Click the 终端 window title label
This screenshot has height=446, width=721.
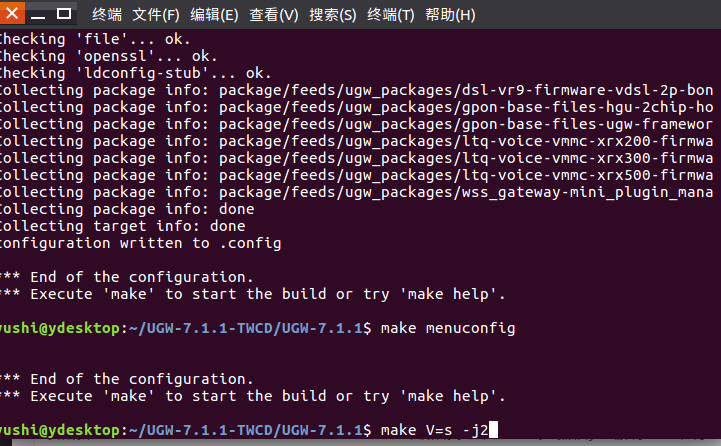click(x=107, y=15)
